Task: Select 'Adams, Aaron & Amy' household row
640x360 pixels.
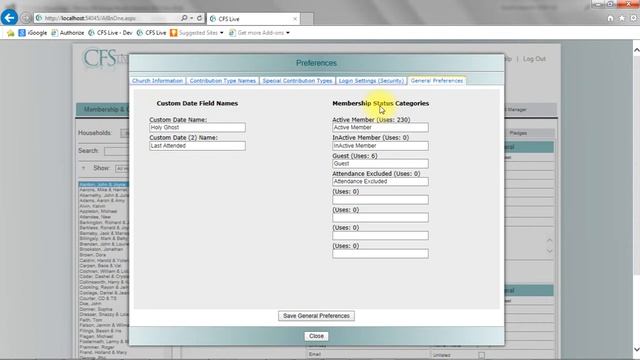Action: click(102, 201)
